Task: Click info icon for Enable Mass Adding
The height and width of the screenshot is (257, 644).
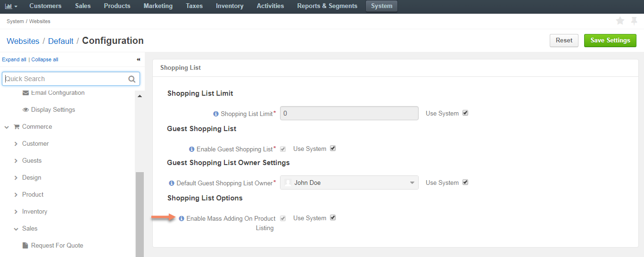Action: click(x=182, y=218)
